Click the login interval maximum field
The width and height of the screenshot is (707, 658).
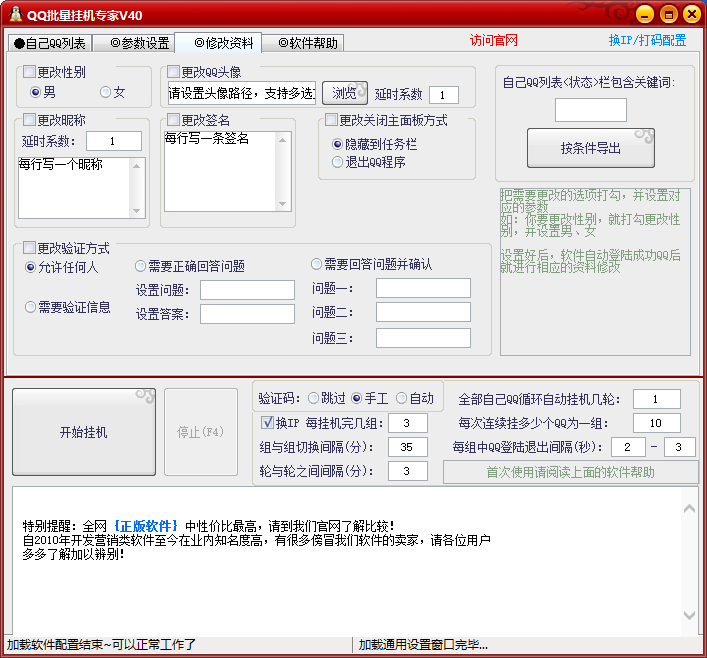click(680, 447)
